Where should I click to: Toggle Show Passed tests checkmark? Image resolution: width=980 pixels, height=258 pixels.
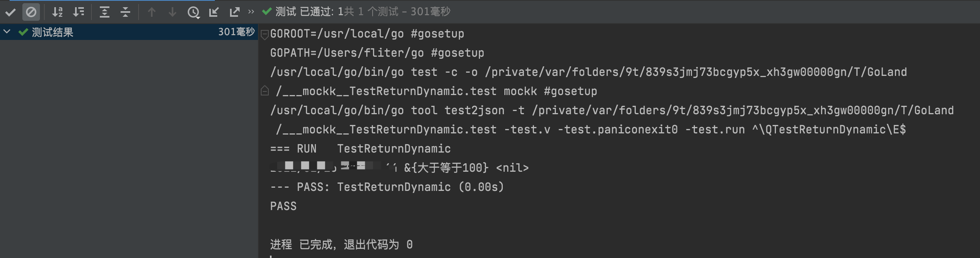click(x=10, y=12)
